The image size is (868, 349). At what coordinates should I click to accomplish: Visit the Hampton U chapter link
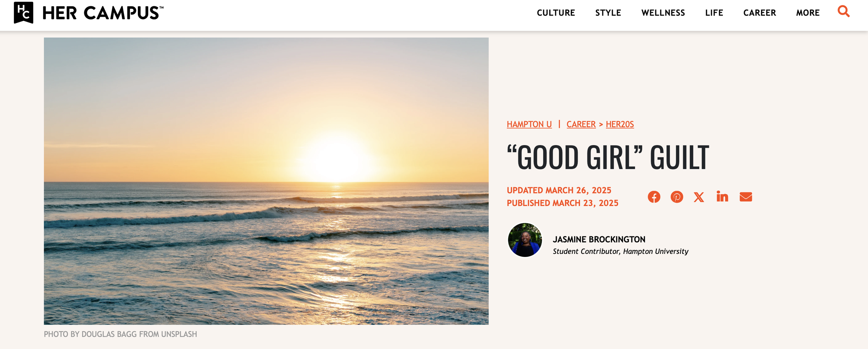(x=529, y=124)
